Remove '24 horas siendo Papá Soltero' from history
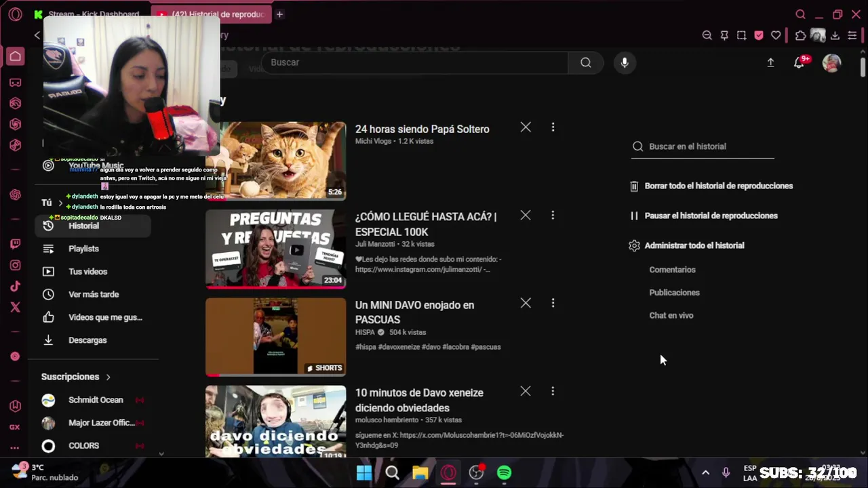The width and height of the screenshot is (868, 488). [526, 127]
